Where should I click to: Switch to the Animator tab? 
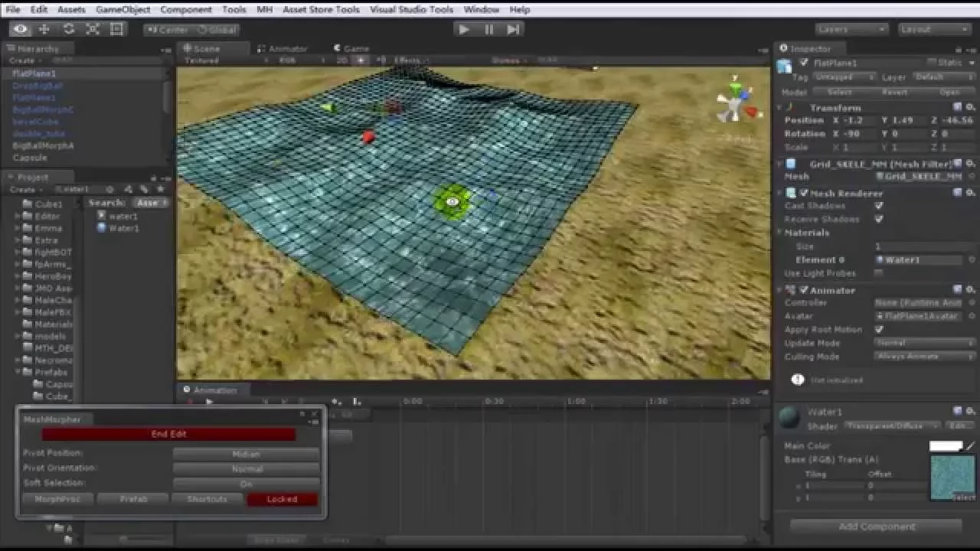pos(283,48)
